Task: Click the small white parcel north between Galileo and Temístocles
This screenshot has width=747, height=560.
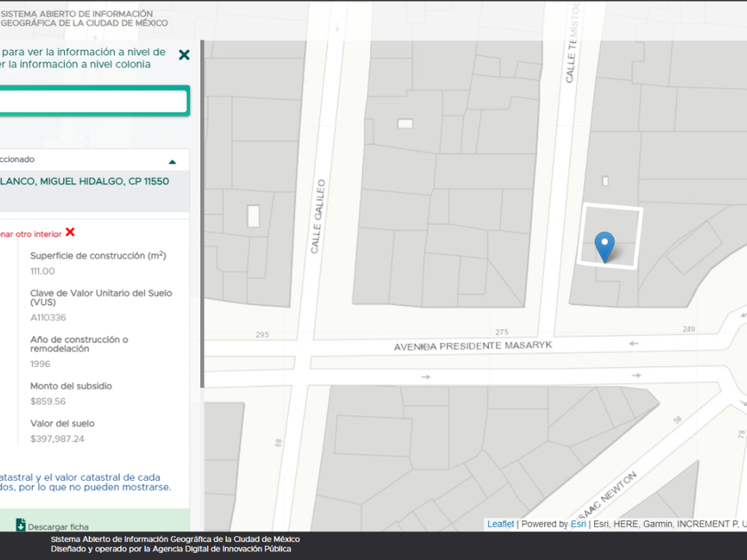Action: point(405,124)
